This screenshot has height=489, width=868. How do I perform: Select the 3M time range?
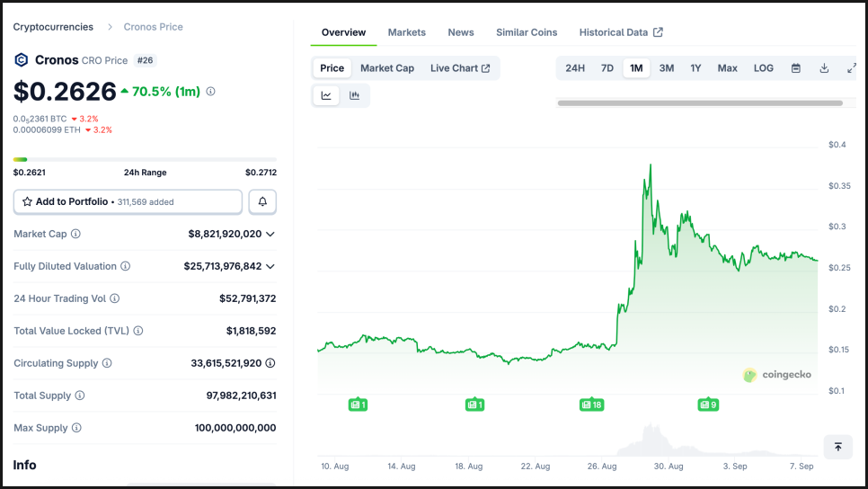click(x=666, y=68)
